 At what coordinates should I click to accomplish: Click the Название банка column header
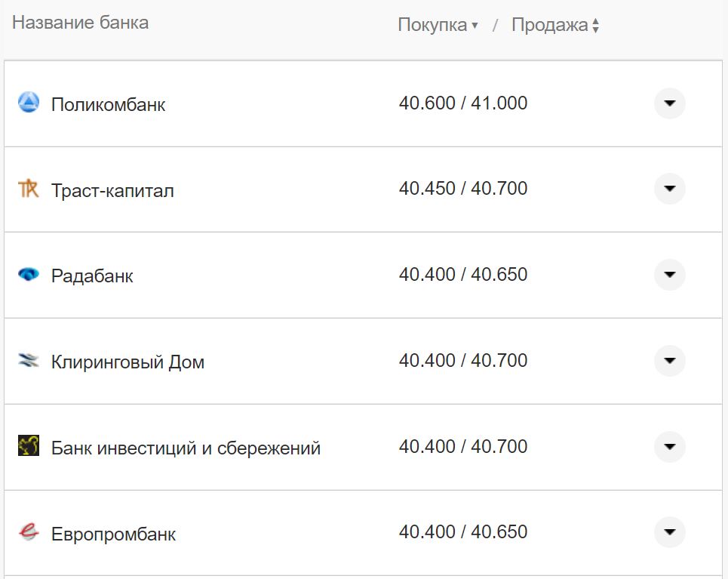pos(81,22)
